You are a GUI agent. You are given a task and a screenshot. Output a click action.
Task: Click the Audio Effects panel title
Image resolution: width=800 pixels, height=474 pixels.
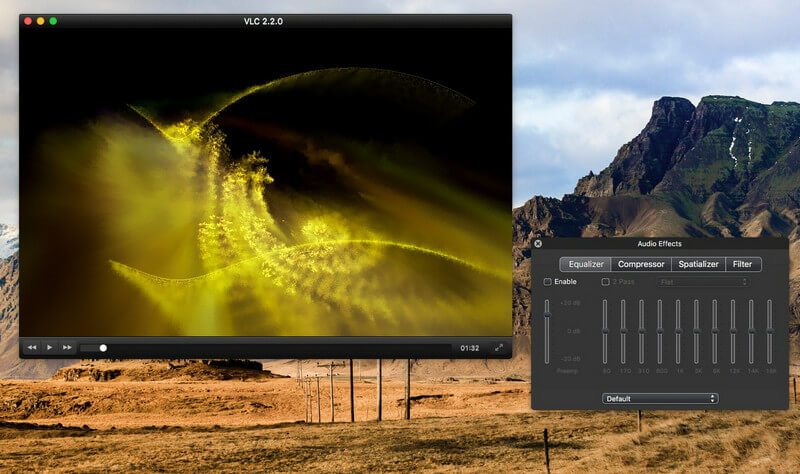659,244
